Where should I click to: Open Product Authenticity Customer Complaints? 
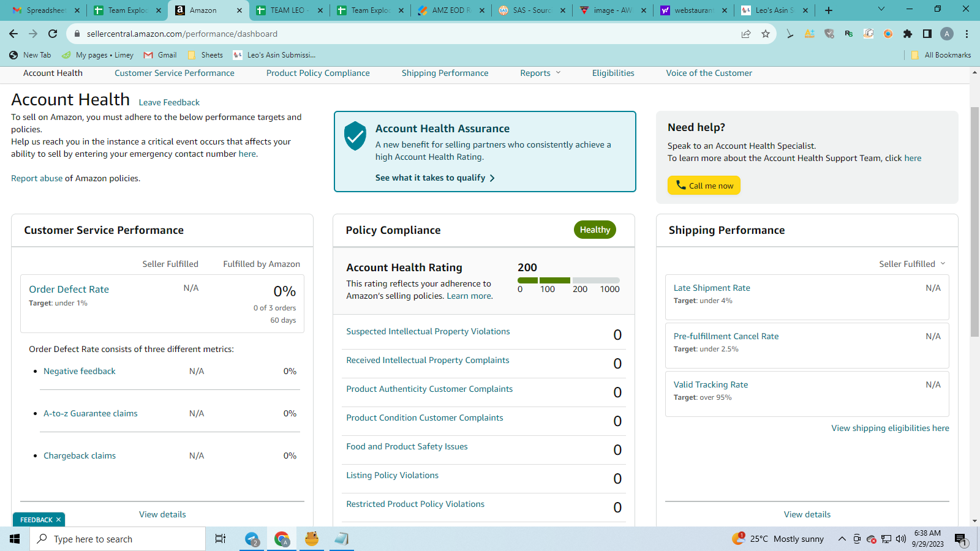point(429,389)
